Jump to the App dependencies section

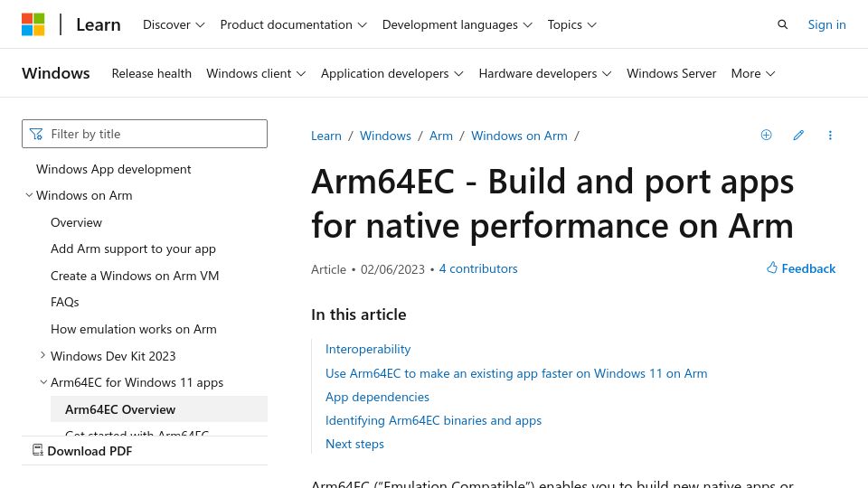377,397
